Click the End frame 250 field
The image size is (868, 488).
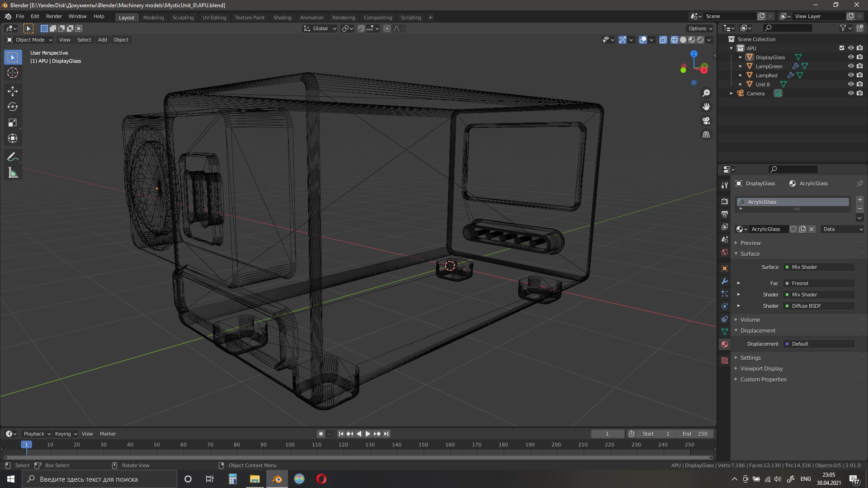[x=695, y=434]
